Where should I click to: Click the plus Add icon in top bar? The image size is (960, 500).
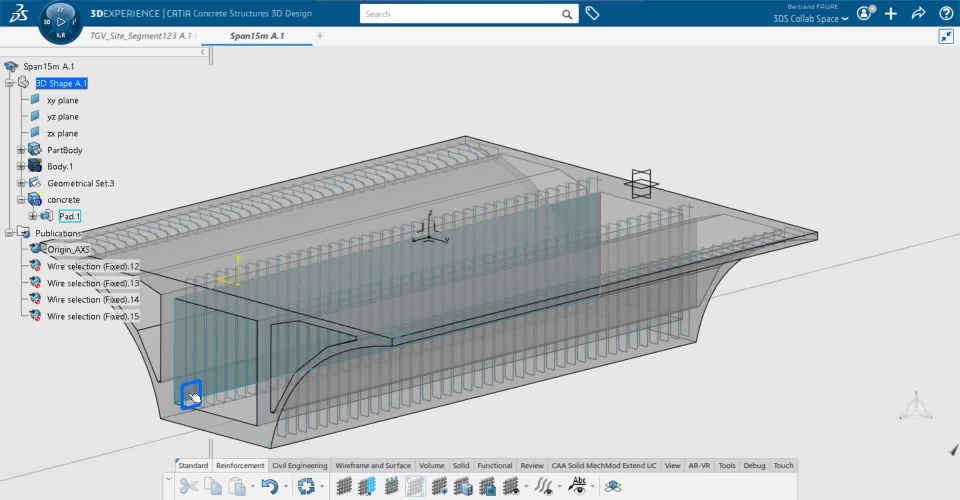891,14
